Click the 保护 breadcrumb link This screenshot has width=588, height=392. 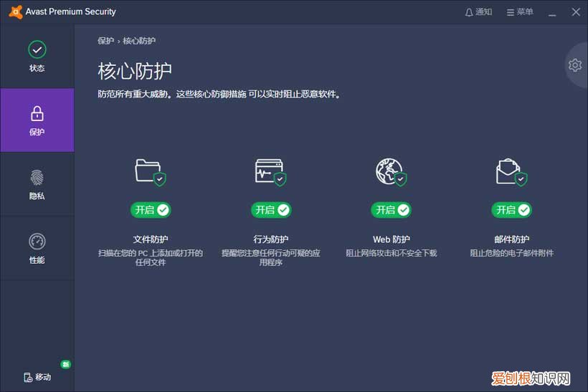pos(105,41)
